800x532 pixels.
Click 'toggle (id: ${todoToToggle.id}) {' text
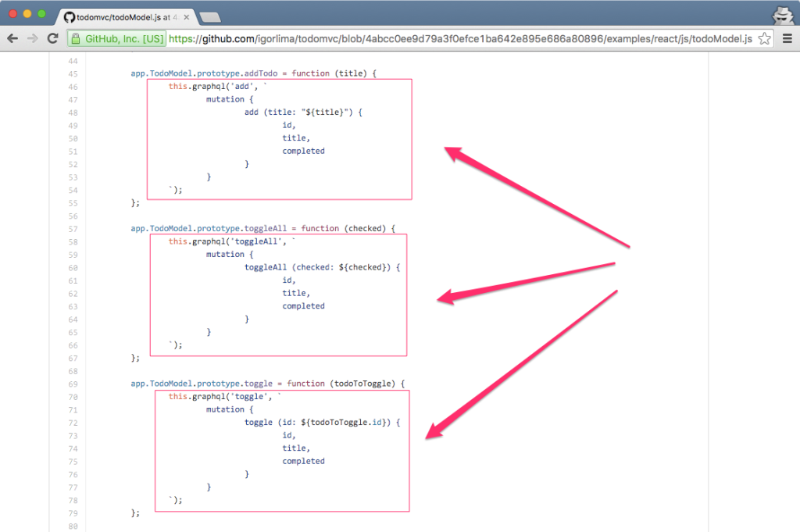coord(322,423)
